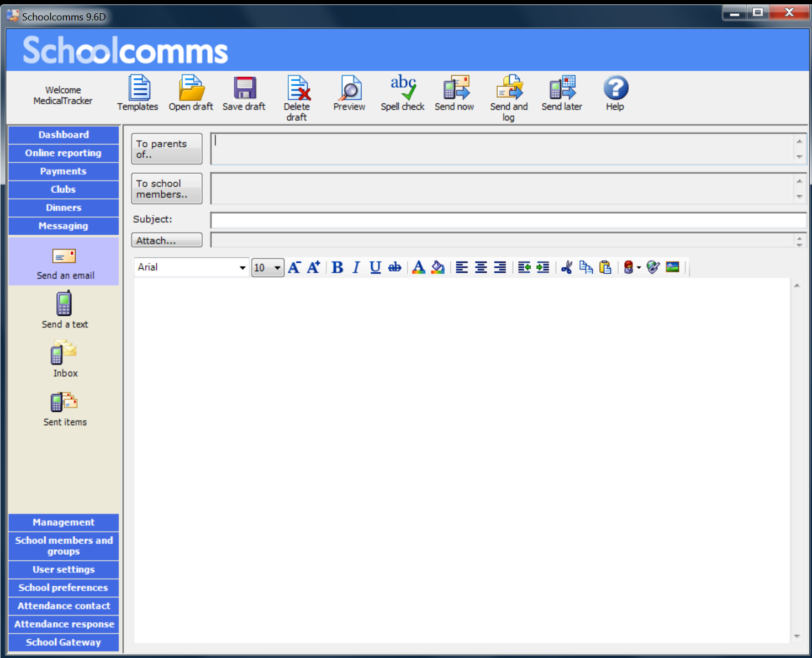Decrease paragraph indent
Screen dimensions: 812x658
pyautogui.click(x=524, y=268)
